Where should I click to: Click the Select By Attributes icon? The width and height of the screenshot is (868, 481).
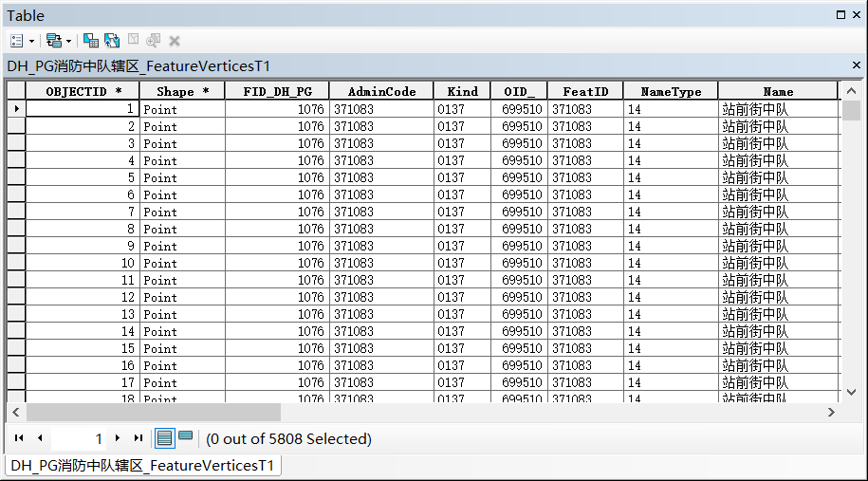pos(91,41)
